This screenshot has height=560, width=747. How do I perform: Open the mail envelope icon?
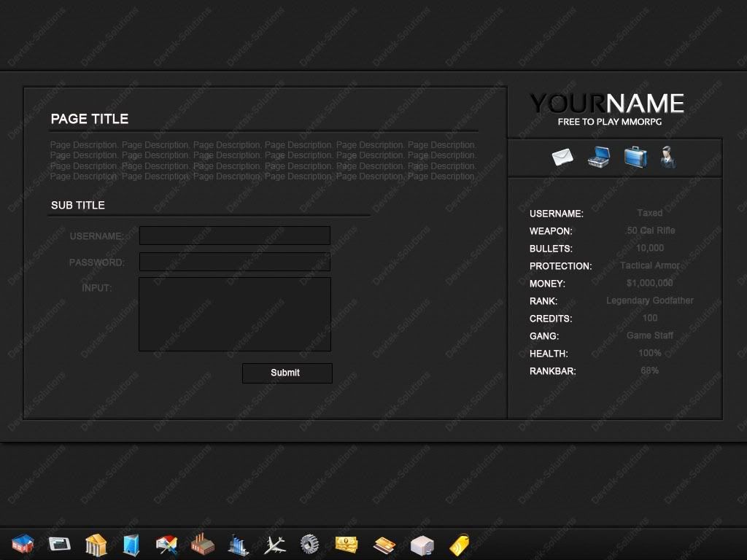(x=562, y=157)
